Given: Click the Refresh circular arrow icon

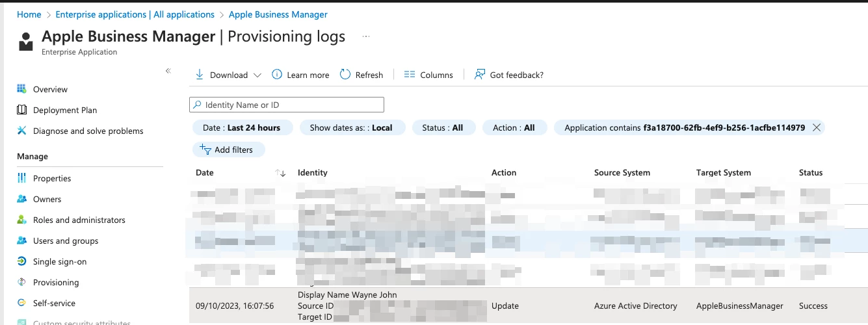Looking at the screenshot, I should (345, 75).
